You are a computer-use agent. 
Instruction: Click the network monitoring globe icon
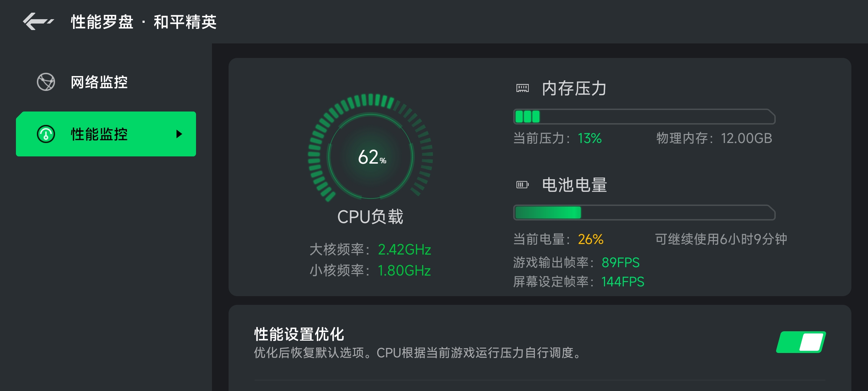pos(46,82)
